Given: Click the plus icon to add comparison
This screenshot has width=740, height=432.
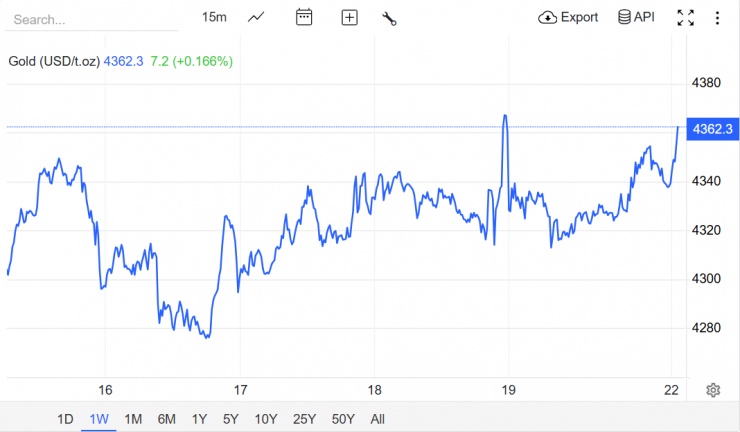Looking at the screenshot, I should click(x=349, y=17).
